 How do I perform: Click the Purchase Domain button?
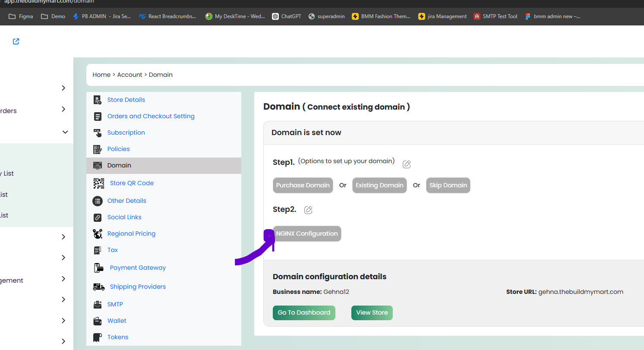(303, 185)
